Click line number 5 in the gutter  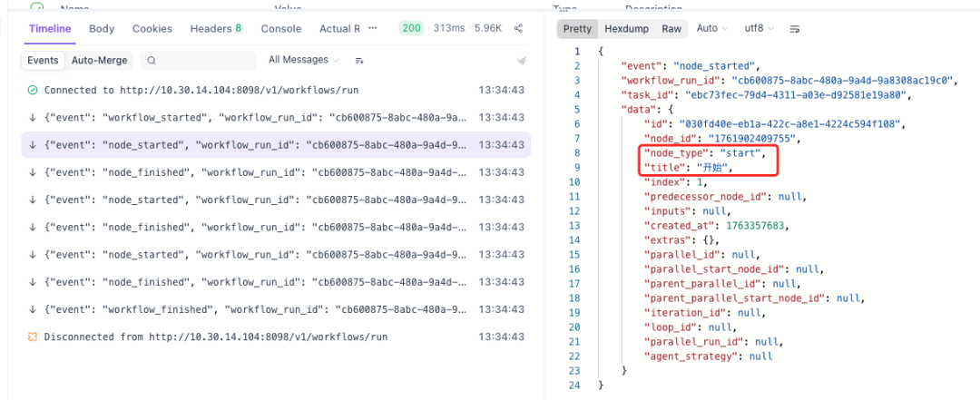576,109
